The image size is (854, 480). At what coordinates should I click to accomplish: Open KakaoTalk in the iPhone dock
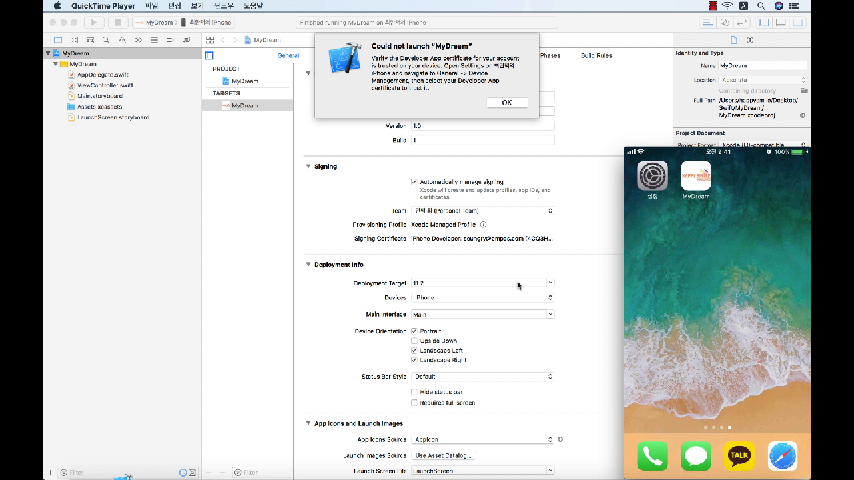[739, 456]
